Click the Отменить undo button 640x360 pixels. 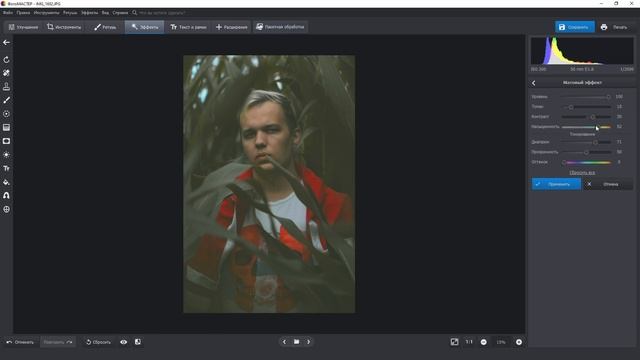pyautogui.click(x=20, y=342)
